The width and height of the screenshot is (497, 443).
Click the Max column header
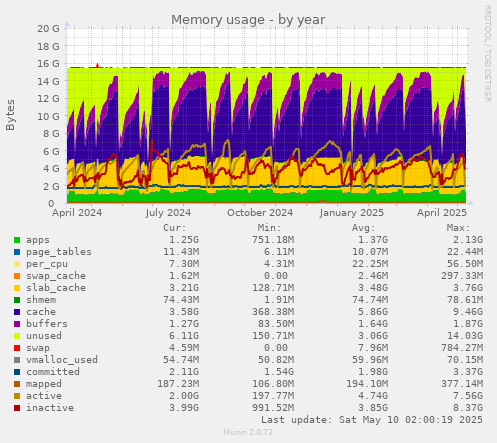[x=458, y=228]
